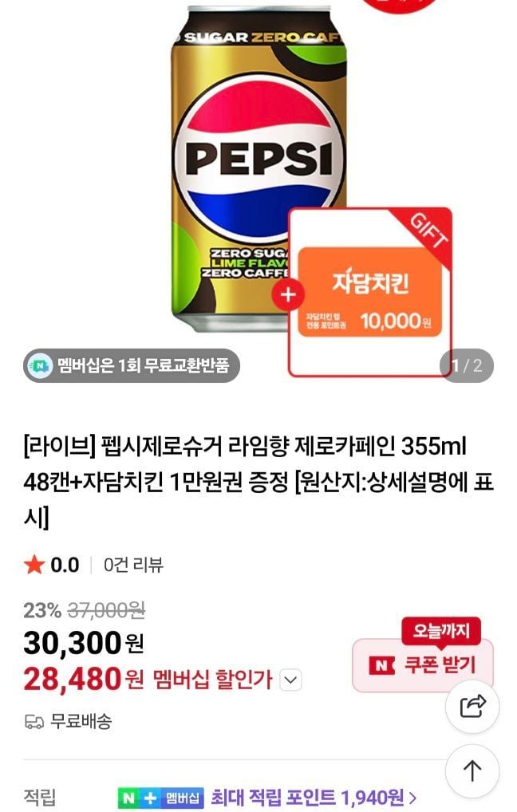517x812 pixels.
Task: Click the 최대 적립 포인트 1,940원 link
Action: [x=308, y=798]
